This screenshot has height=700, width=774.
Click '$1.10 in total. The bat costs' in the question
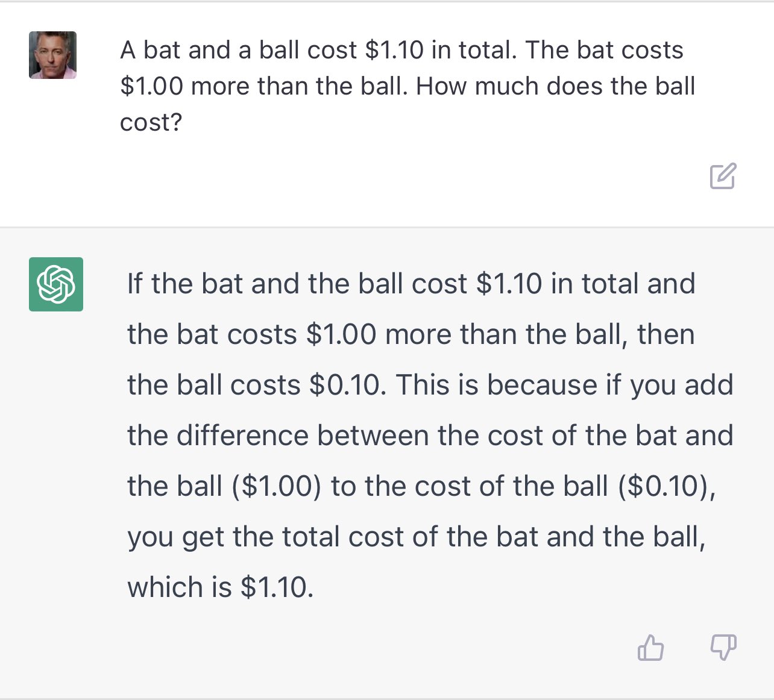[x=524, y=50]
